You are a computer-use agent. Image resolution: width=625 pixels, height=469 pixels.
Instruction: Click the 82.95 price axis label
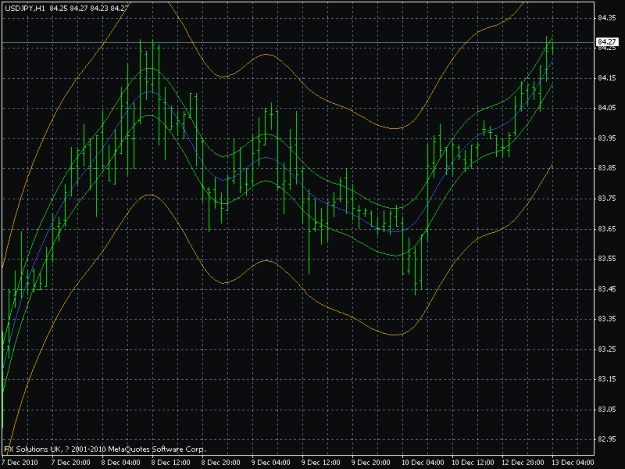click(x=607, y=439)
